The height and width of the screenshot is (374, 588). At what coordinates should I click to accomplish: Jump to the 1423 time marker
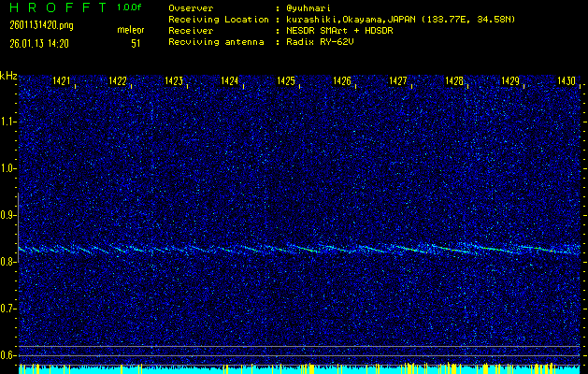[x=175, y=81]
